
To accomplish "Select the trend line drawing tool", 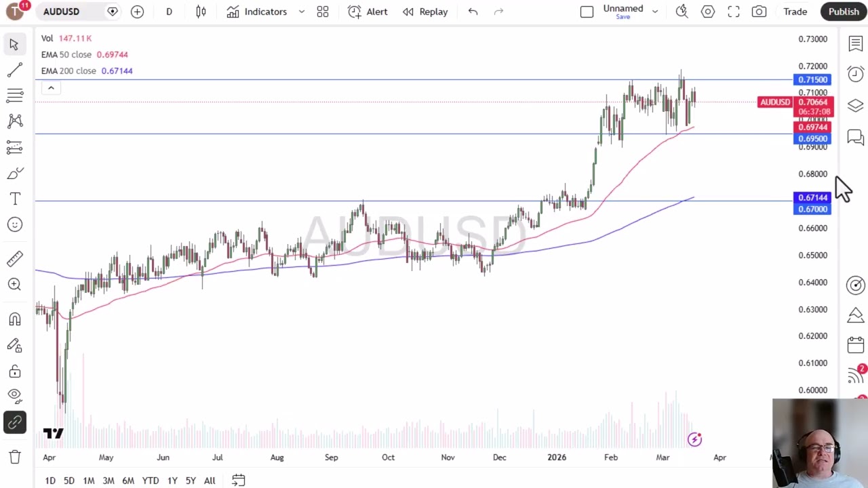I will (x=14, y=70).
